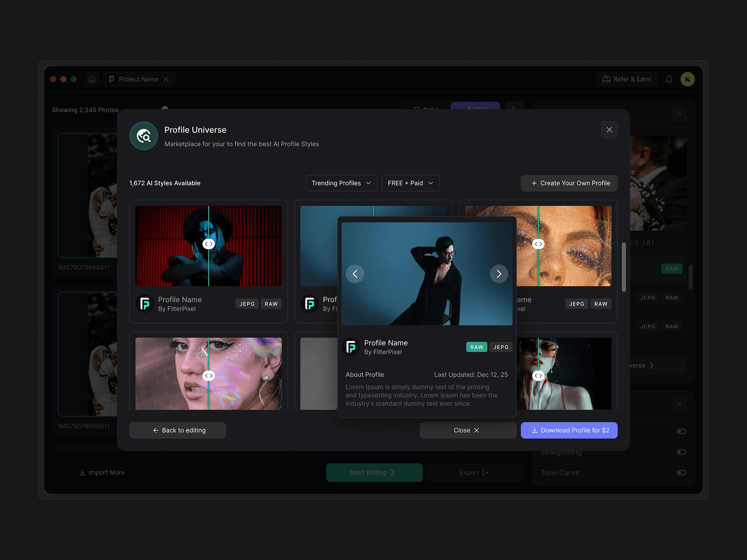Select RAW on the red portrait profile card

pyautogui.click(x=271, y=304)
